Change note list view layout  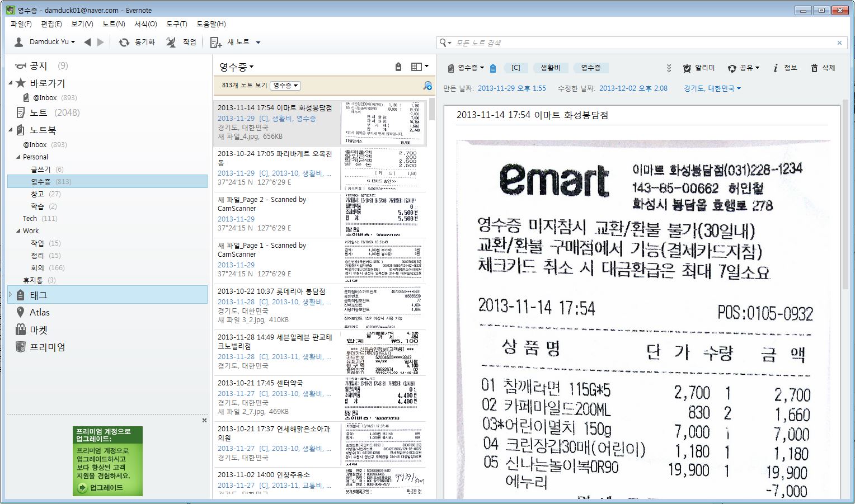click(x=420, y=67)
